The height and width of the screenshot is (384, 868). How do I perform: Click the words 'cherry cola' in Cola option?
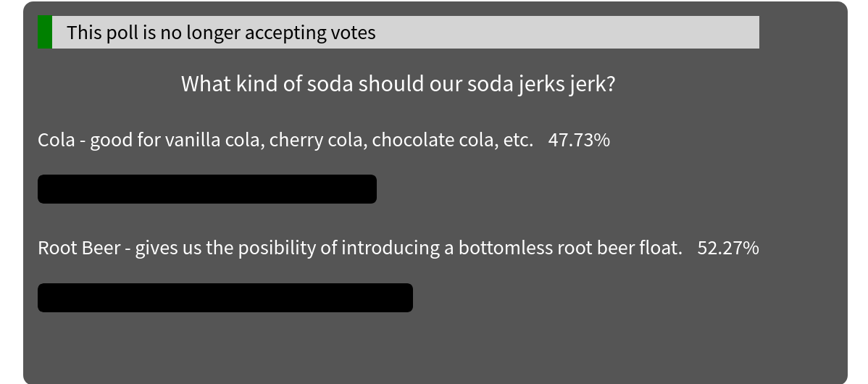point(318,140)
